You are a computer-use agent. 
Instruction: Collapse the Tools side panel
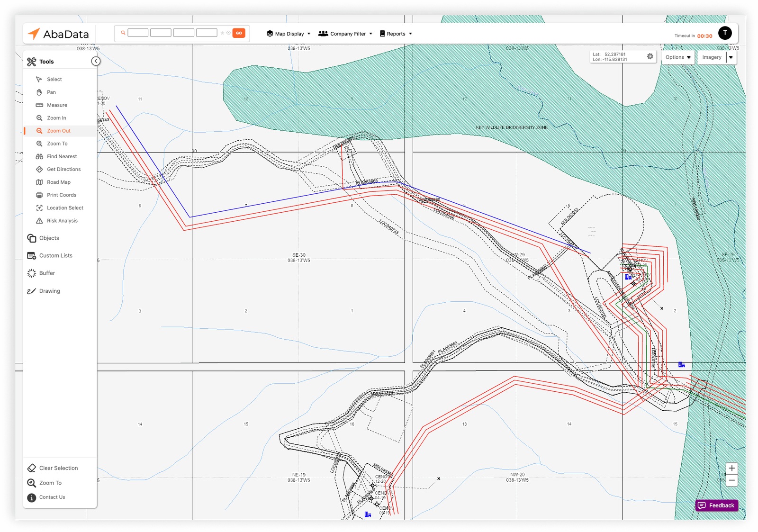pyautogui.click(x=96, y=61)
